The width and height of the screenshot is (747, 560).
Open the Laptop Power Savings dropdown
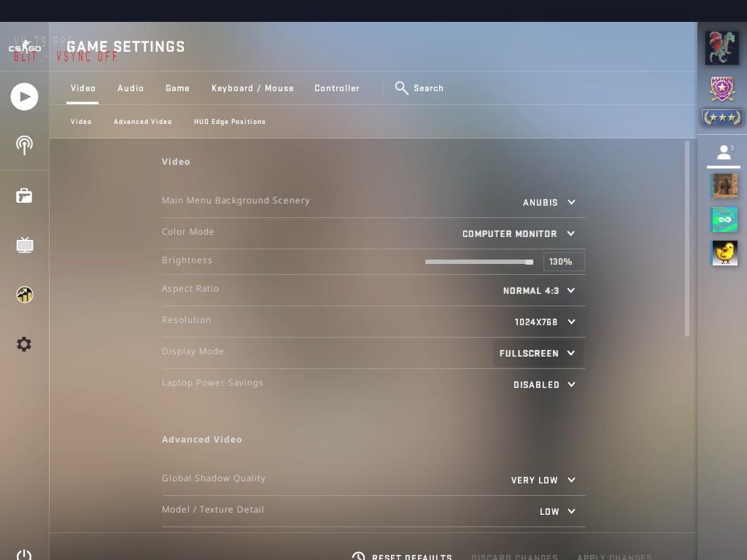(544, 385)
